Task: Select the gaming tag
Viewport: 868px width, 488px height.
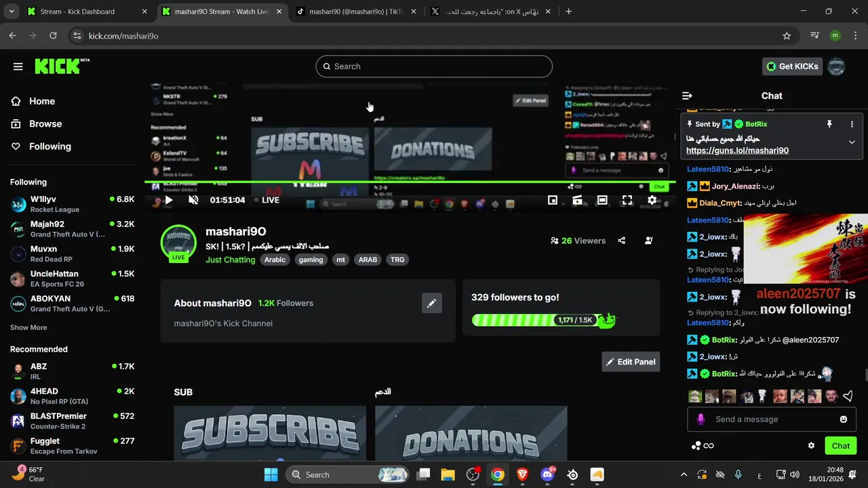Action: [x=311, y=260]
